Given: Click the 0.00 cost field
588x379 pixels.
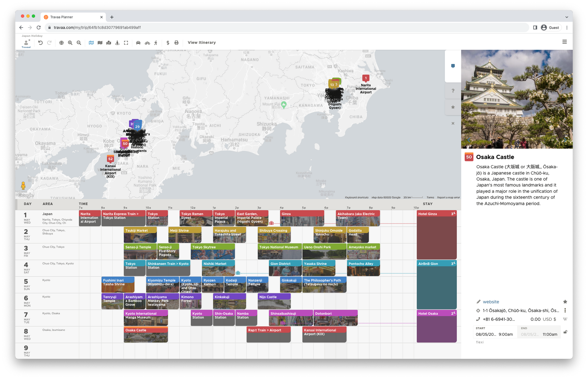Looking at the screenshot, I should click(x=535, y=319).
